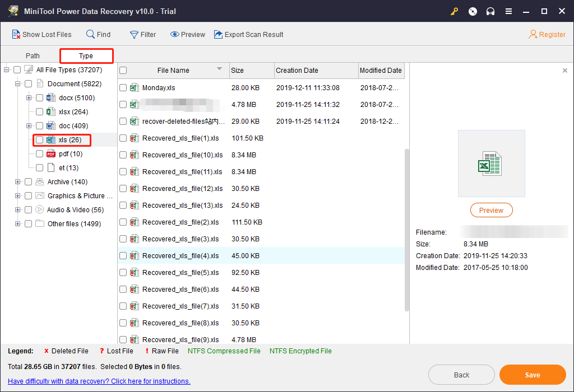
Task: Click the orange Preview button
Action: pos(491,210)
